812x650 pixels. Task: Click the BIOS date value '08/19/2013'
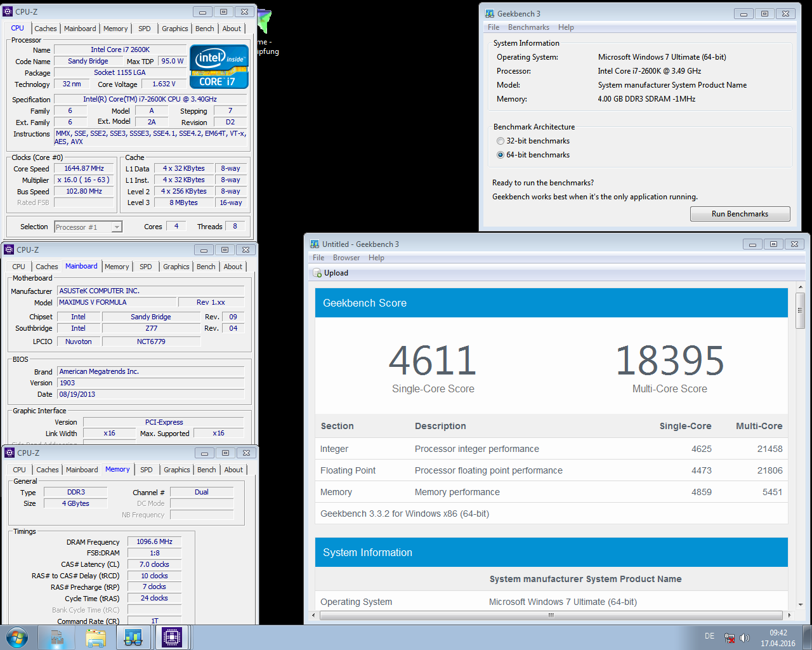point(151,394)
